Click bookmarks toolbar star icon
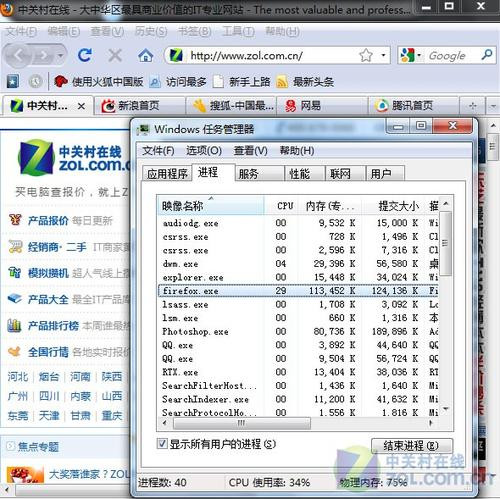 pos(13,82)
